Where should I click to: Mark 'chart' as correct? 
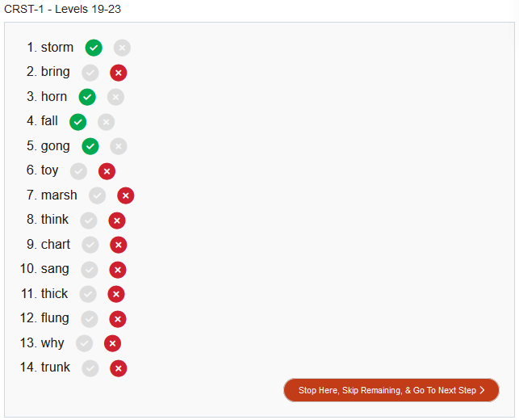point(90,245)
